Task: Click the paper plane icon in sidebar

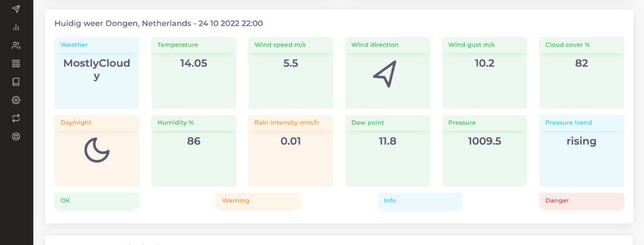Action: click(x=16, y=9)
